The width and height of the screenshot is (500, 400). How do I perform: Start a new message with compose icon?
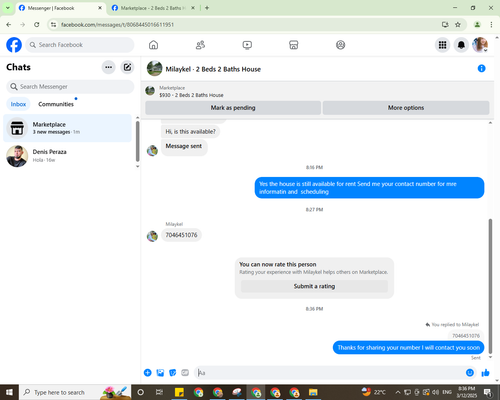tap(127, 67)
